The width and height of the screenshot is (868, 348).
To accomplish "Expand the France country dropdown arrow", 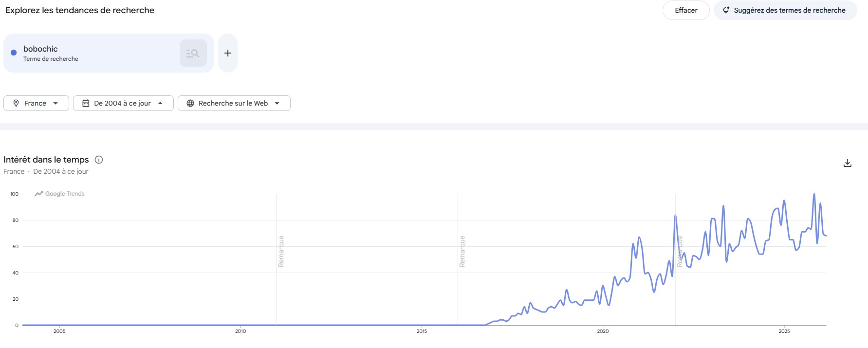I will click(55, 103).
